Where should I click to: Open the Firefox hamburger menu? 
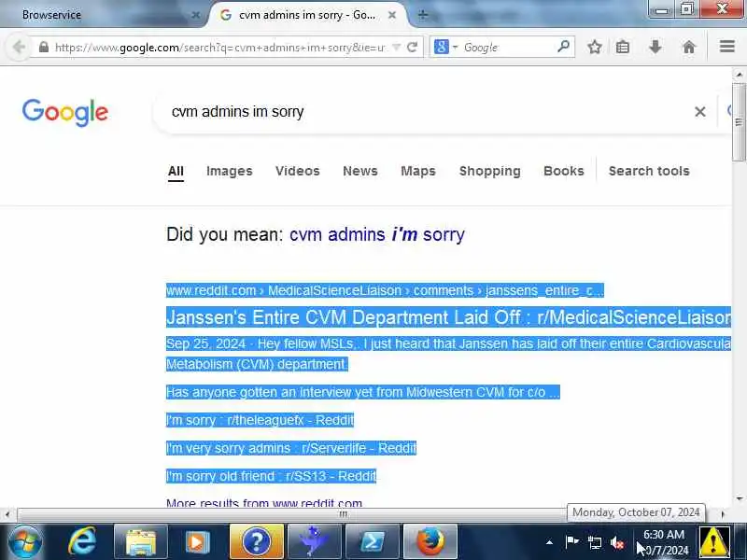coord(727,47)
